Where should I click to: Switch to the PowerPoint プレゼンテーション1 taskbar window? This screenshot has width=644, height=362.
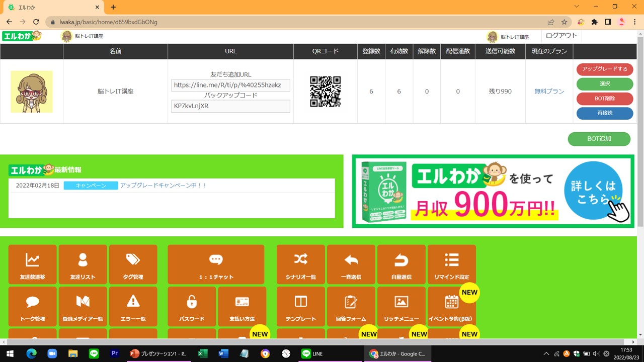tap(158, 353)
